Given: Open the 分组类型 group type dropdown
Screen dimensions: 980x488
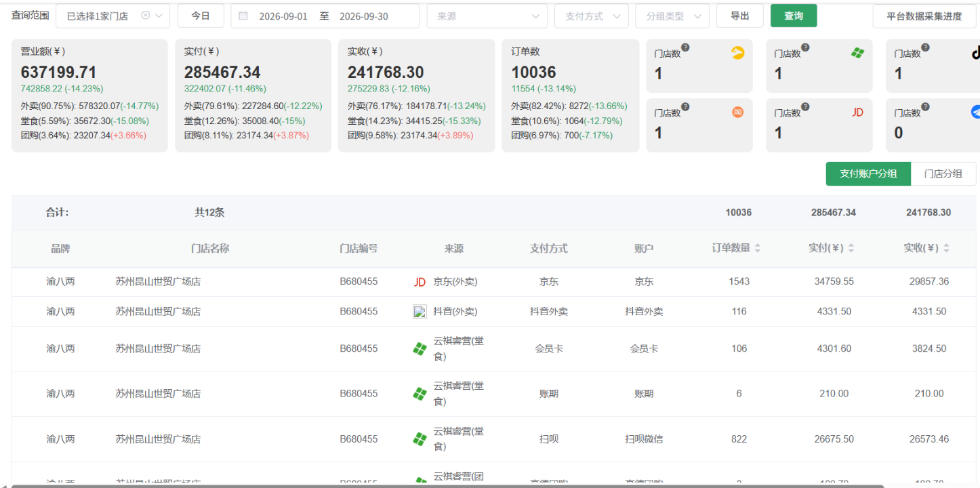Looking at the screenshot, I should [672, 16].
